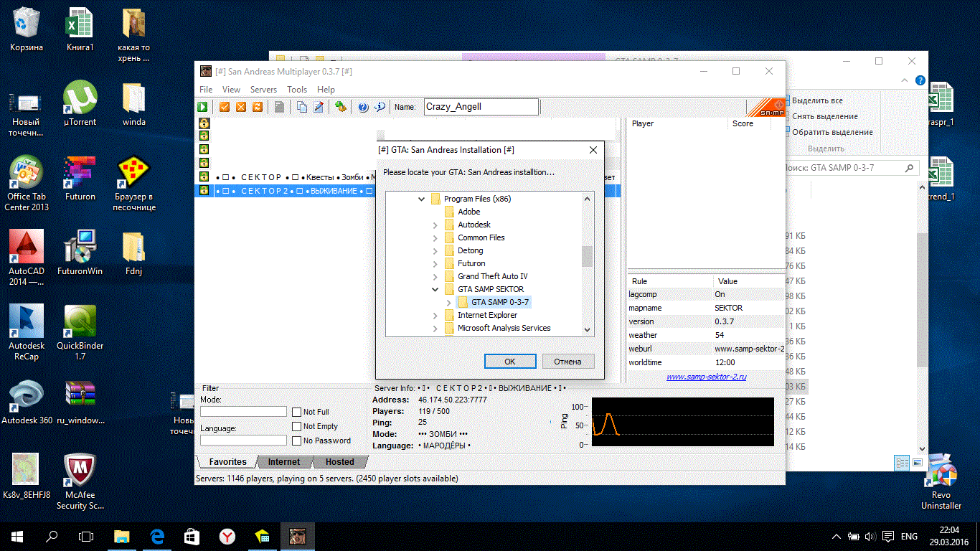980x551 pixels.
Task: Expand the GTA SAMP 0-3-7 folder node
Action: point(449,302)
